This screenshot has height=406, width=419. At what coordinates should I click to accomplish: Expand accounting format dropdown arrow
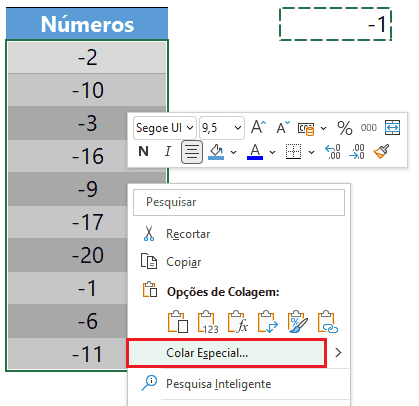point(323,128)
